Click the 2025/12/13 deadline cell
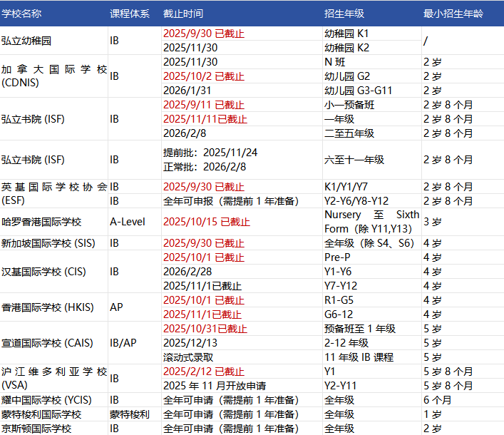The width and height of the screenshot is (504, 435). point(242,343)
